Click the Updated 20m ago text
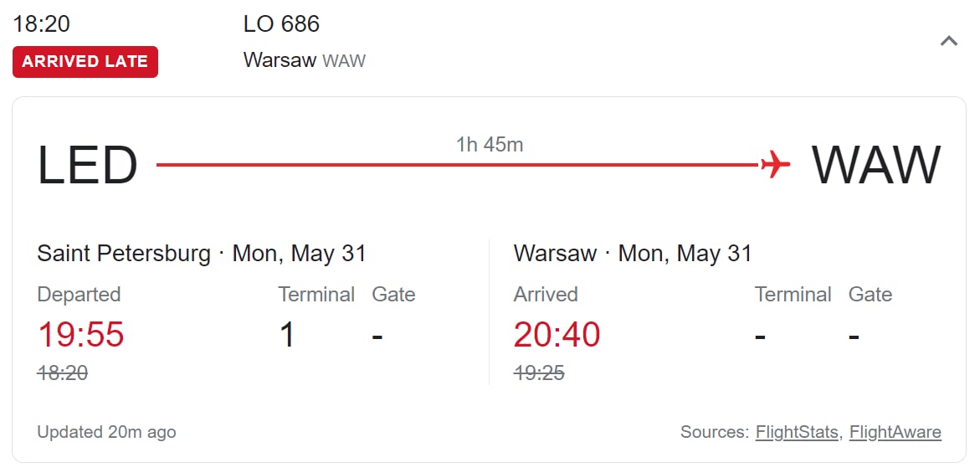Image resolution: width=980 pixels, height=473 pixels. pyautogui.click(x=106, y=432)
